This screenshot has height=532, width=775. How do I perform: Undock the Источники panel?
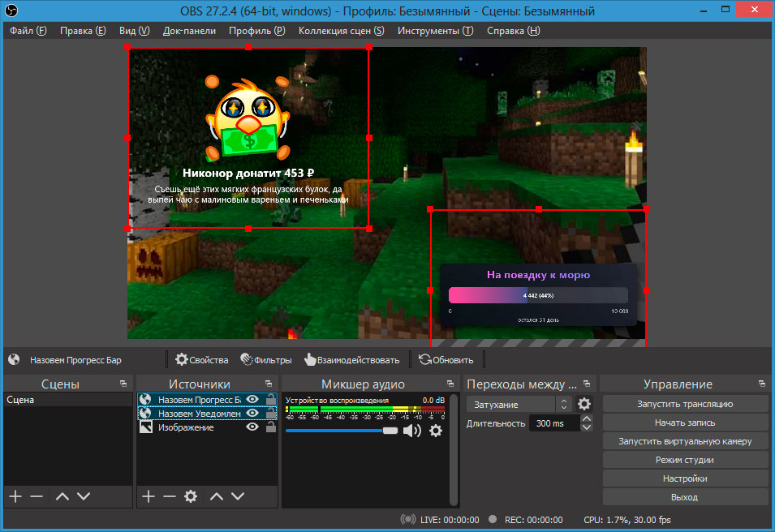pos(269,384)
